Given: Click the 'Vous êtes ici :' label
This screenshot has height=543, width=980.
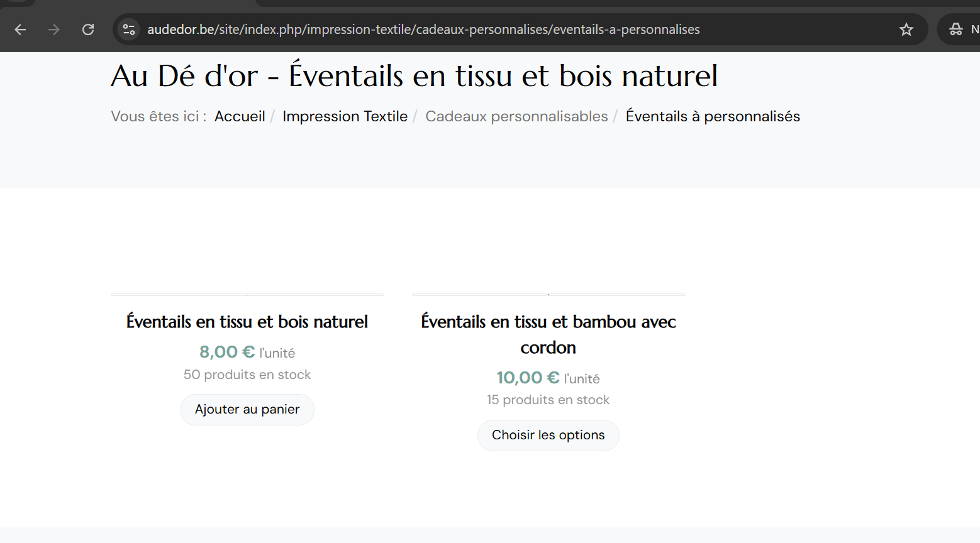Looking at the screenshot, I should [159, 116].
